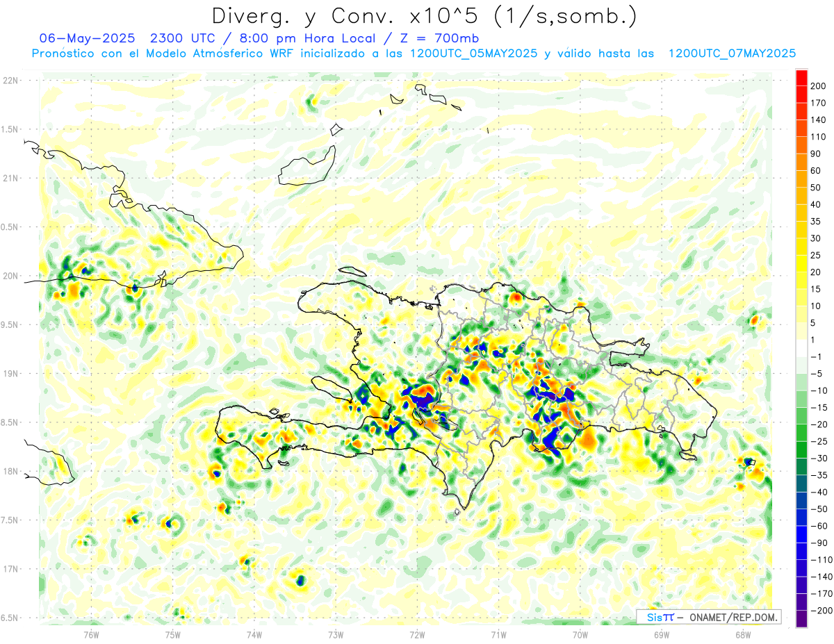Click the '200' value on the color scale
Viewport: 834px width, 644px height.
tap(818, 86)
